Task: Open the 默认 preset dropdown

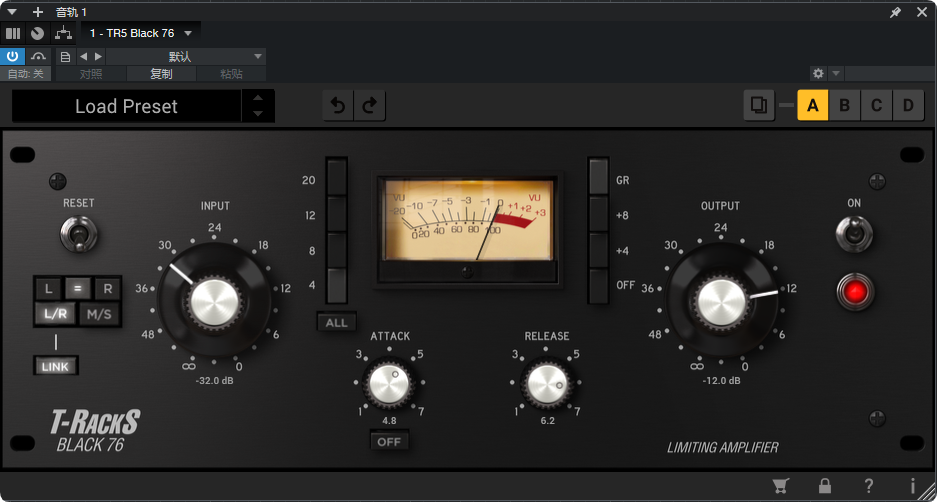Action: [186, 57]
